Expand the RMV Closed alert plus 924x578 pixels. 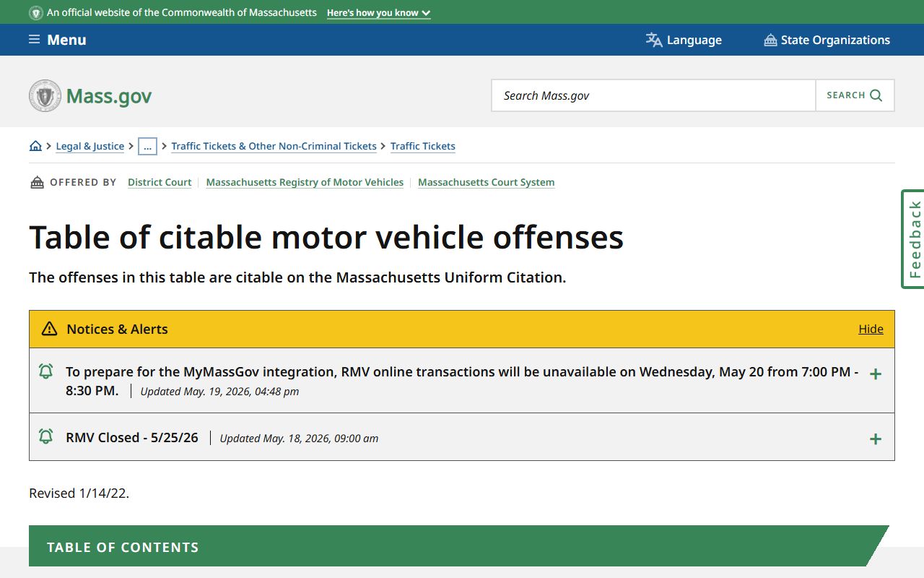pyautogui.click(x=875, y=439)
